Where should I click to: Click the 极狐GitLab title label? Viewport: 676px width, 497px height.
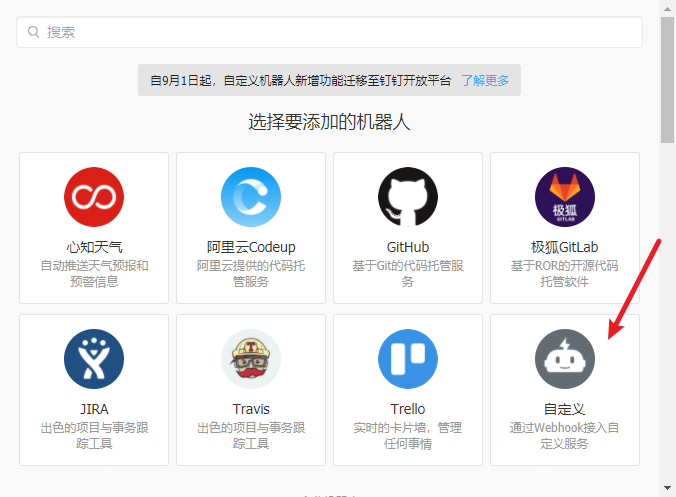click(565, 247)
